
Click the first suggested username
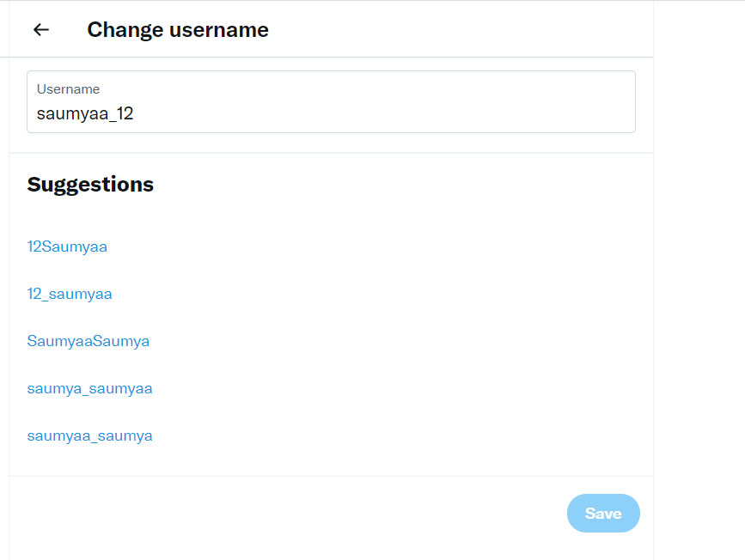pyautogui.click(x=67, y=247)
